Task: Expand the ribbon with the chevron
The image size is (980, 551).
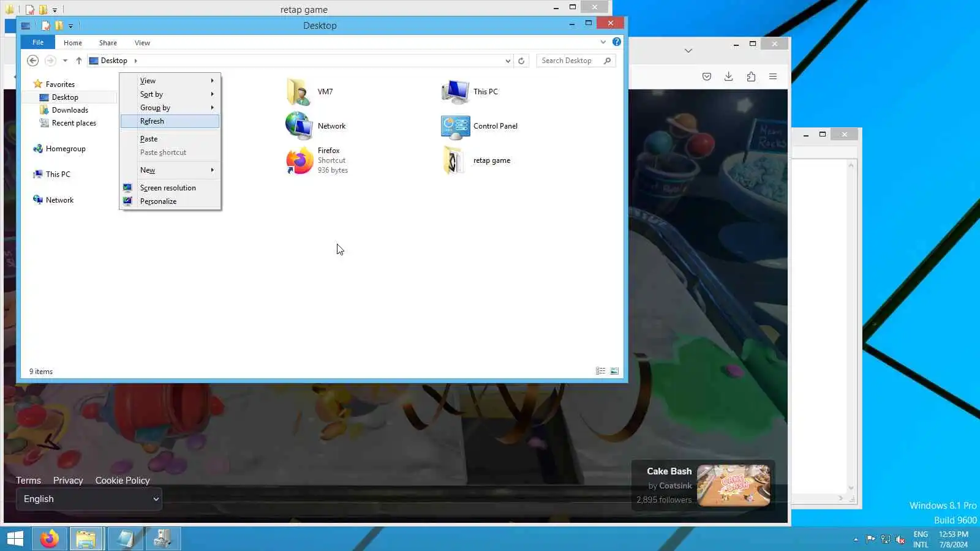Action: tap(603, 42)
